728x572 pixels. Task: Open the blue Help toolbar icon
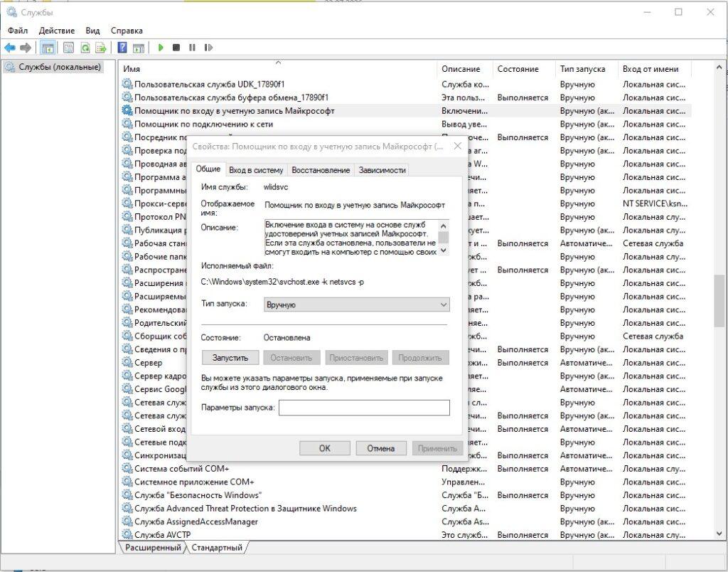pos(122,48)
